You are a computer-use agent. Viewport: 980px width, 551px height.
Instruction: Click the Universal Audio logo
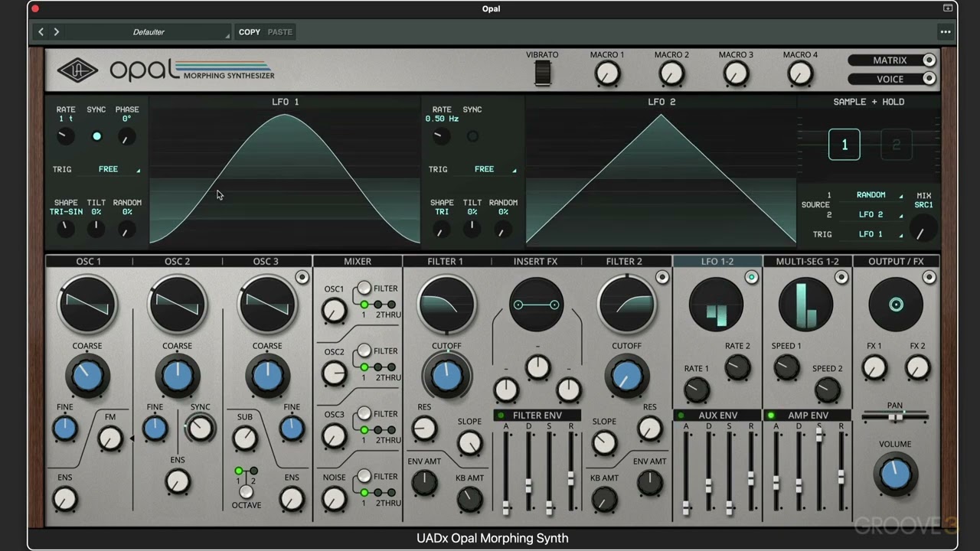click(x=77, y=71)
